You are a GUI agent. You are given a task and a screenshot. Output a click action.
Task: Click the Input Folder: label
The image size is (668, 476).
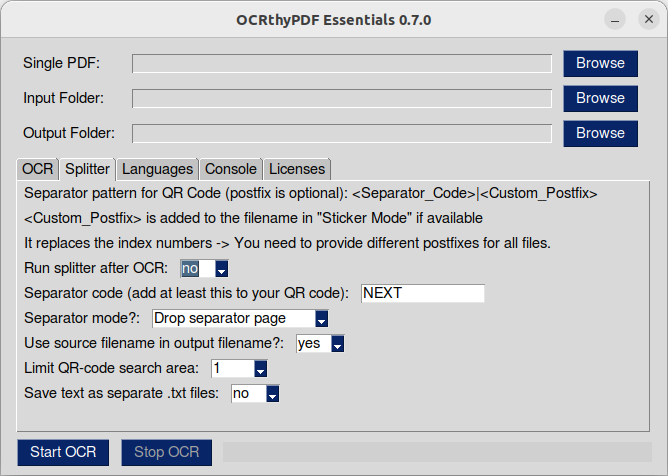(x=63, y=98)
